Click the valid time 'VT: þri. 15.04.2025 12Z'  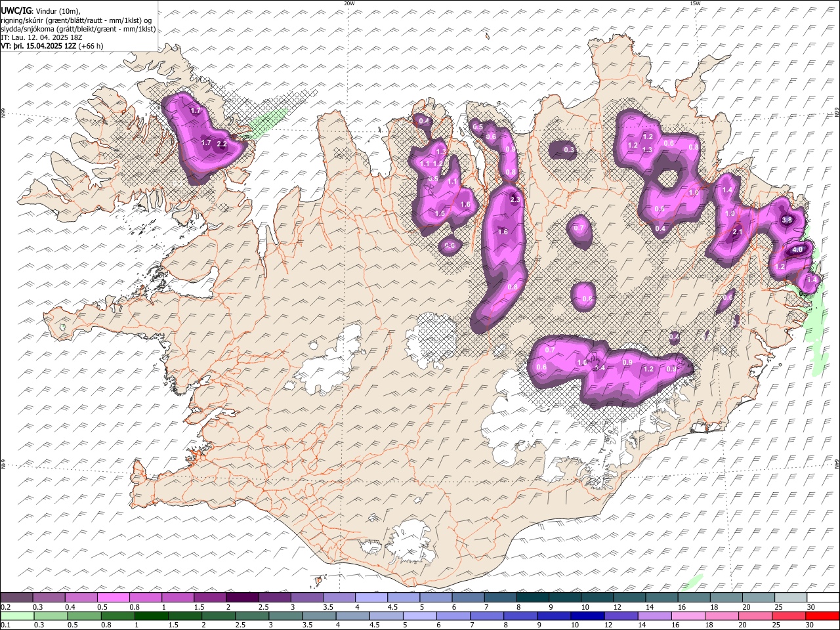click(38, 46)
